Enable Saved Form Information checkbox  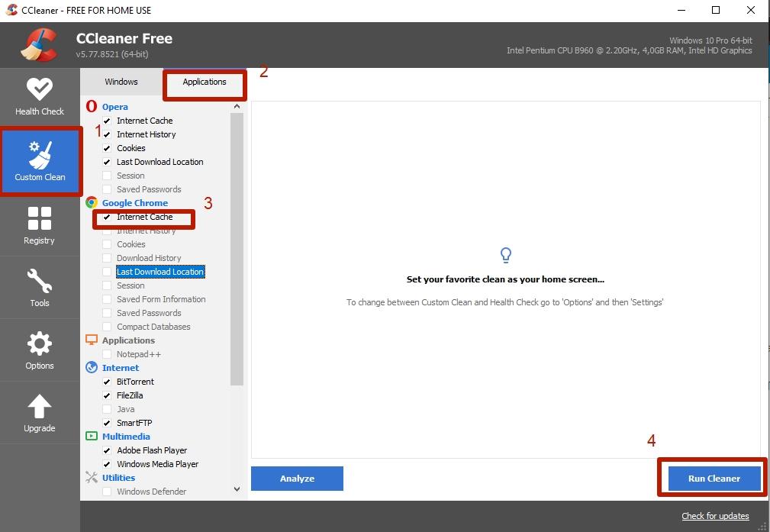(107, 299)
